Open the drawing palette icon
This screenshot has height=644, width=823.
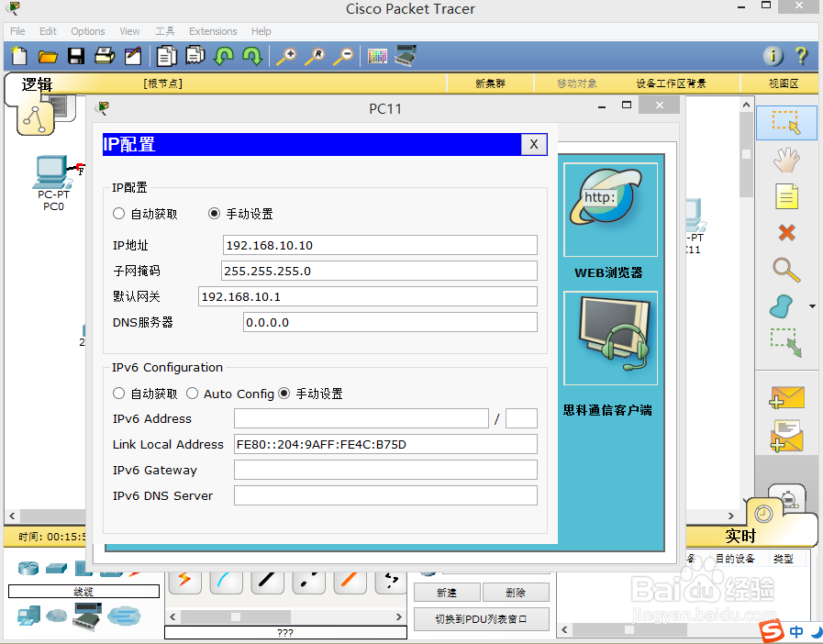tap(377, 56)
